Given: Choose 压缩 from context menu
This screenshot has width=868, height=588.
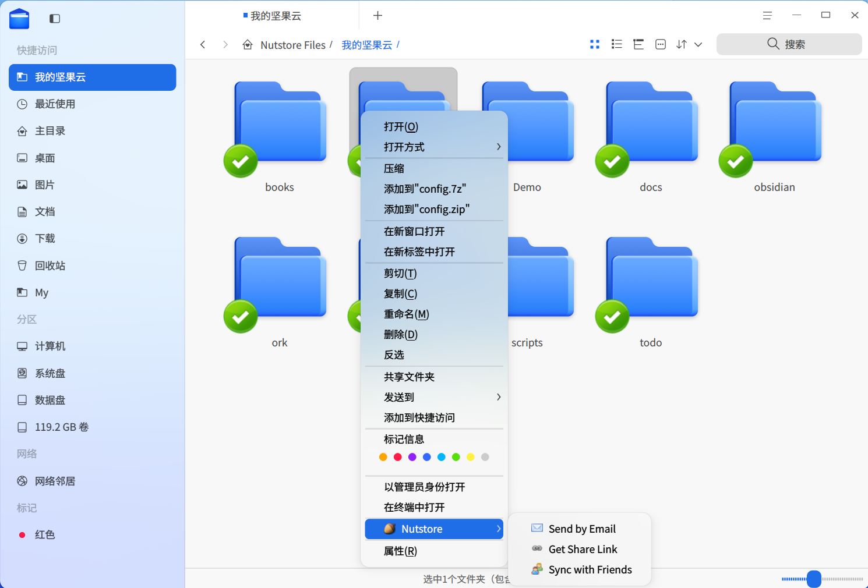Looking at the screenshot, I should (x=434, y=168).
